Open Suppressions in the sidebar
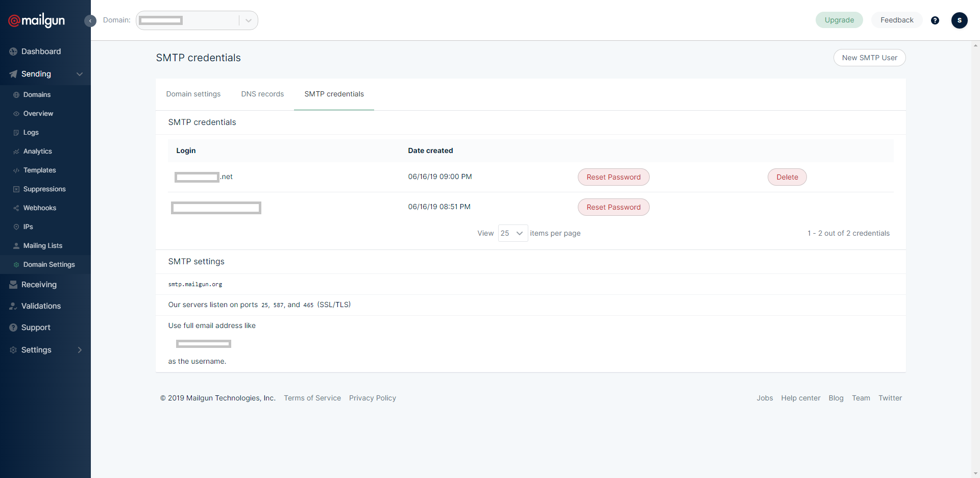The height and width of the screenshot is (478, 980). tap(44, 189)
